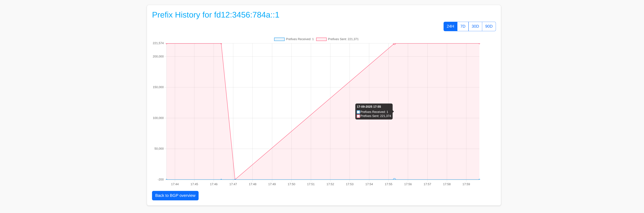
Task: Hide the Prefixes Received dataset label
Action: click(299, 39)
